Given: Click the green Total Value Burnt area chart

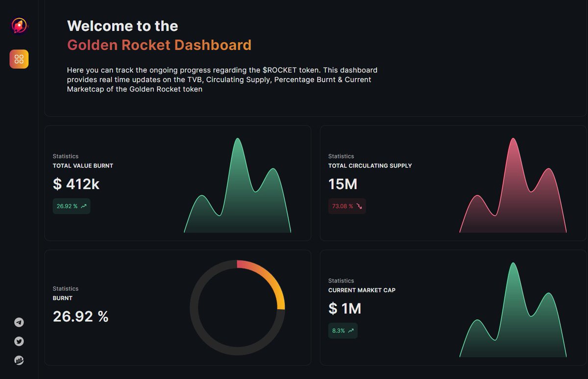Looking at the screenshot, I should [x=238, y=185].
